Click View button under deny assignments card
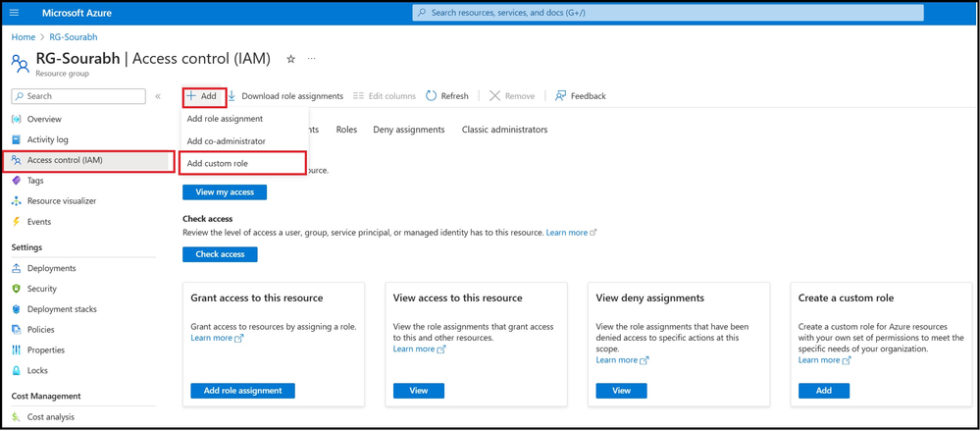This screenshot has width=980, height=431. (x=621, y=391)
